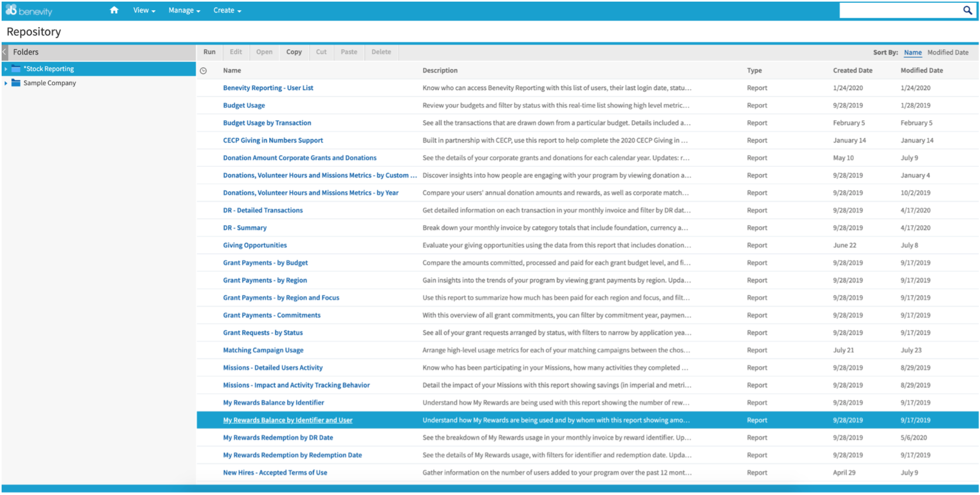980x495 pixels.
Task: Open Missions - Detailed Users Activity report
Action: tap(273, 368)
